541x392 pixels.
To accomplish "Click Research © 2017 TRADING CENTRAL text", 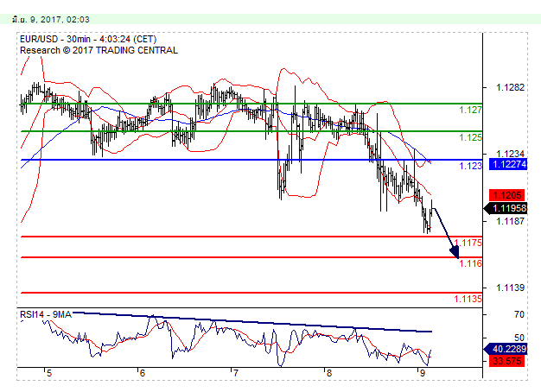I will [x=99, y=50].
